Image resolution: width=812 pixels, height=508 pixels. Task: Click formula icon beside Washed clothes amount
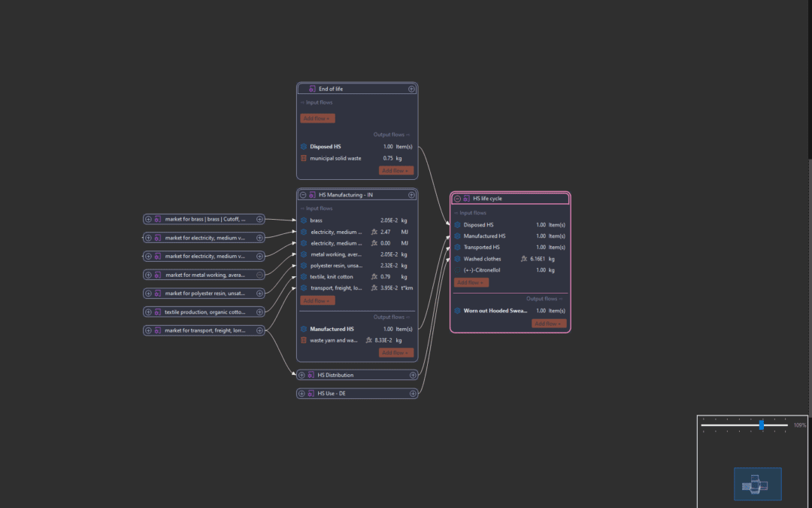524,258
